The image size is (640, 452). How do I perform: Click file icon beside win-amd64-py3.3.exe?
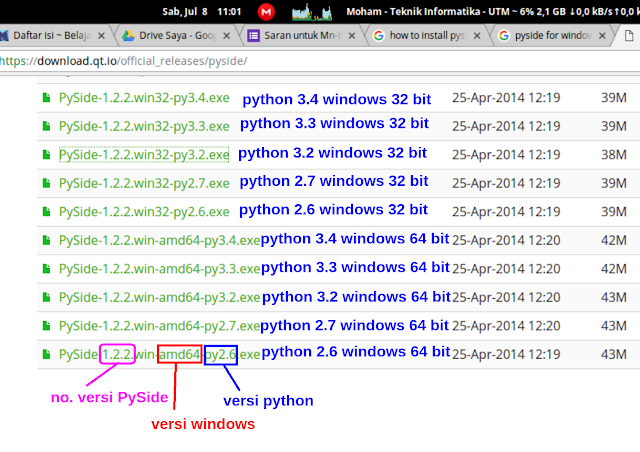pos(47,269)
